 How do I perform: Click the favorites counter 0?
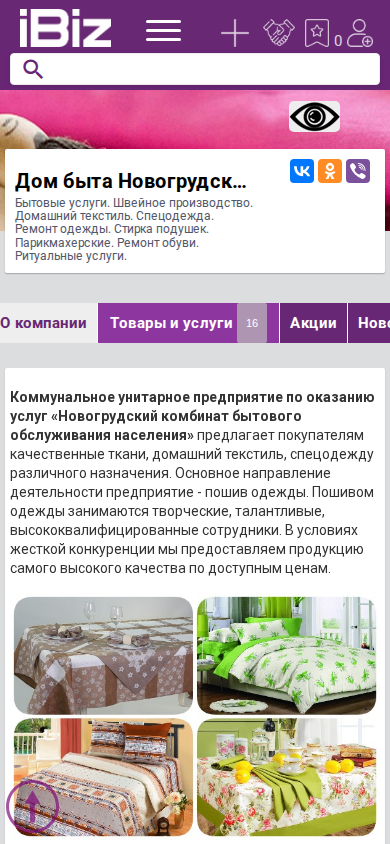338,41
